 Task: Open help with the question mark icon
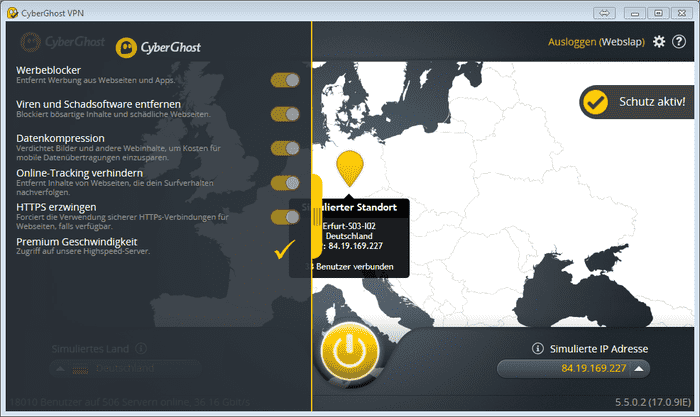click(x=679, y=42)
